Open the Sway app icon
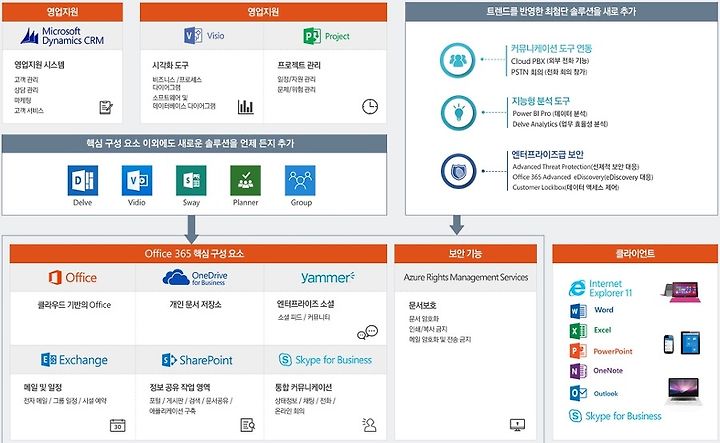 tap(191, 180)
